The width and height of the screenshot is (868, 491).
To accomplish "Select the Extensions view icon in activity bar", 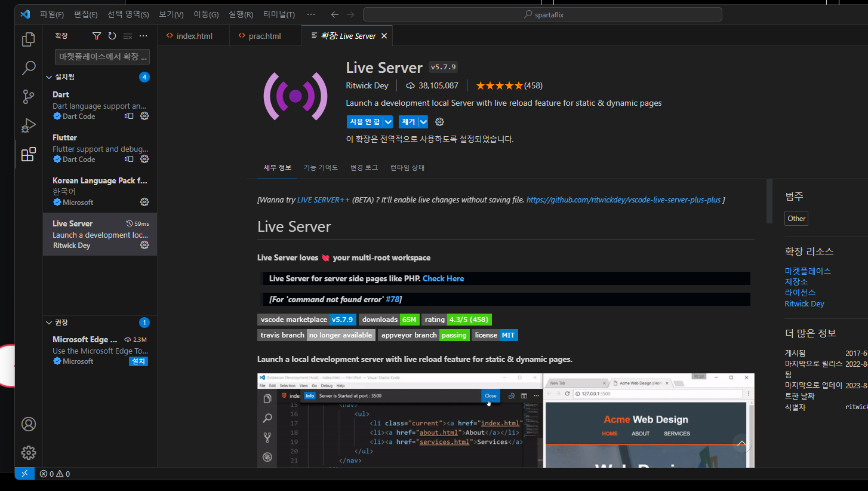I will pos(29,155).
